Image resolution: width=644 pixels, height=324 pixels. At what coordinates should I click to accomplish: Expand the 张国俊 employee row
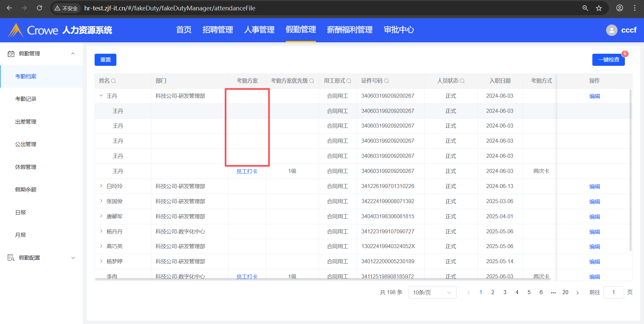[x=101, y=201]
